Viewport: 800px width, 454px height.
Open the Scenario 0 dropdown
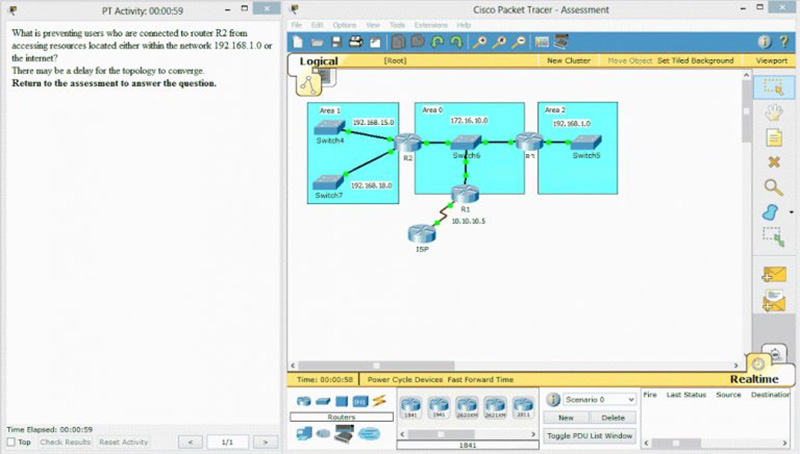pos(599,399)
